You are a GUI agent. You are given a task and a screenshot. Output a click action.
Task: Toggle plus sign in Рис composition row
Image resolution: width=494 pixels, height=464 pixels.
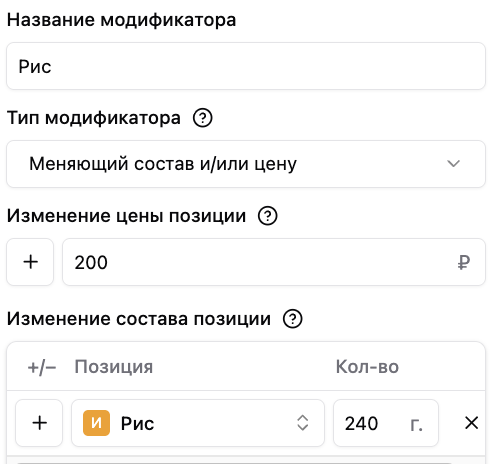click(x=39, y=423)
